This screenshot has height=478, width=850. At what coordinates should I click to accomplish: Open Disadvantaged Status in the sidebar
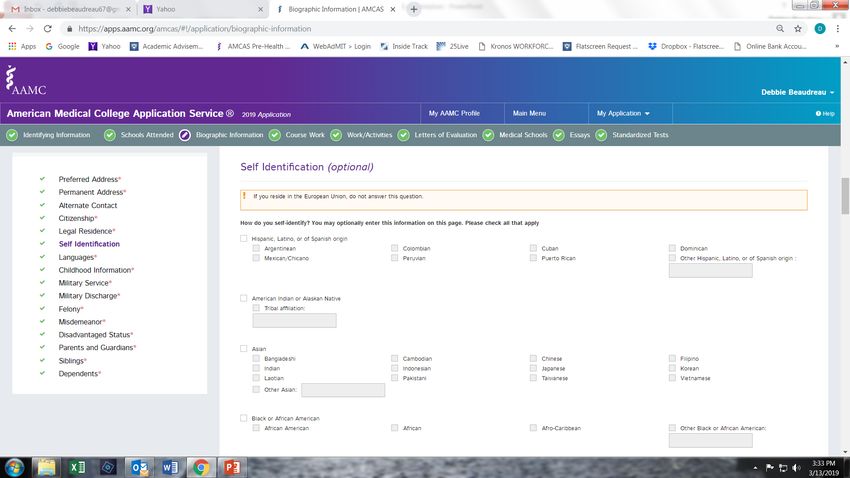(94, 335)
